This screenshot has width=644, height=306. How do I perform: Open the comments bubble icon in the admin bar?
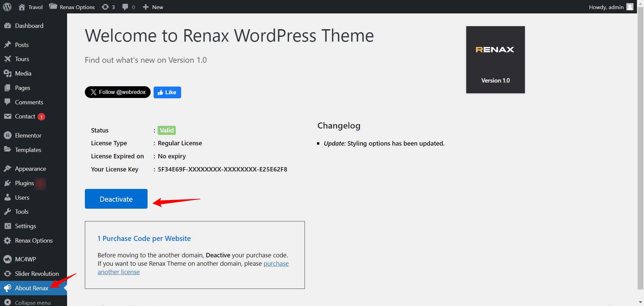[125, 7]
